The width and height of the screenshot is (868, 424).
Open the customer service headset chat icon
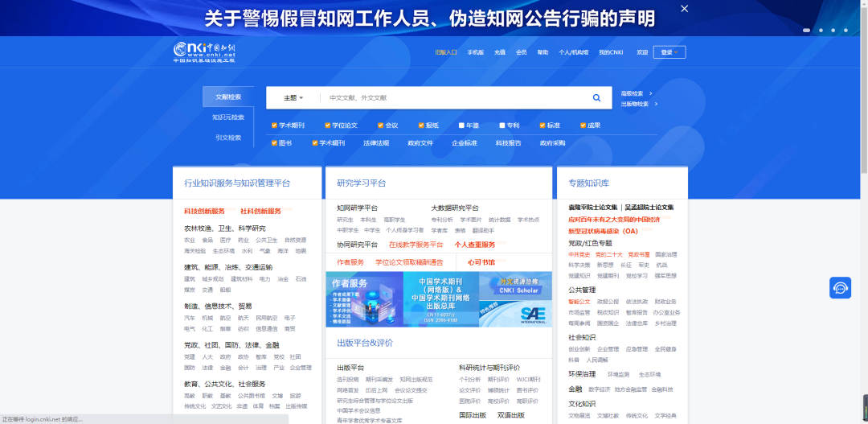point(840,288)
